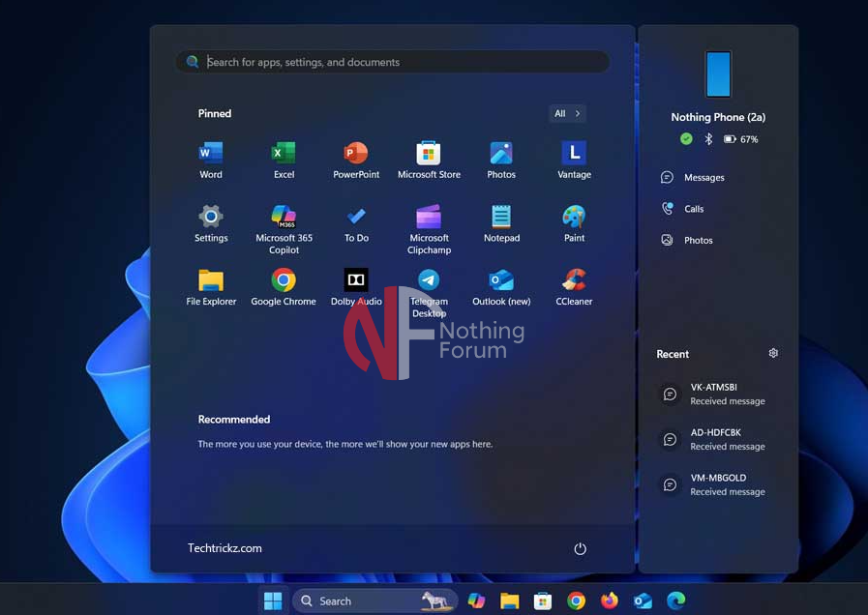Launch CCleaner
The height and width of the screenshot is (615, 868).
574,287
